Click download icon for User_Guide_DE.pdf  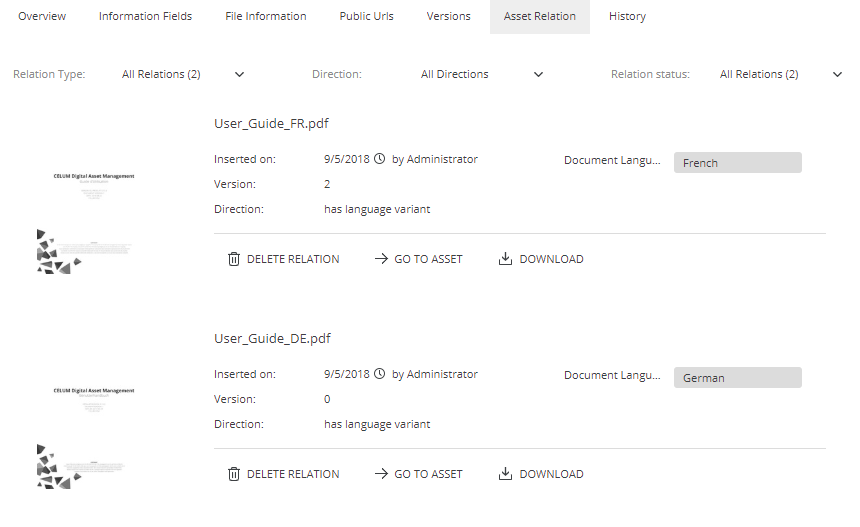click(x=505, y=473)
